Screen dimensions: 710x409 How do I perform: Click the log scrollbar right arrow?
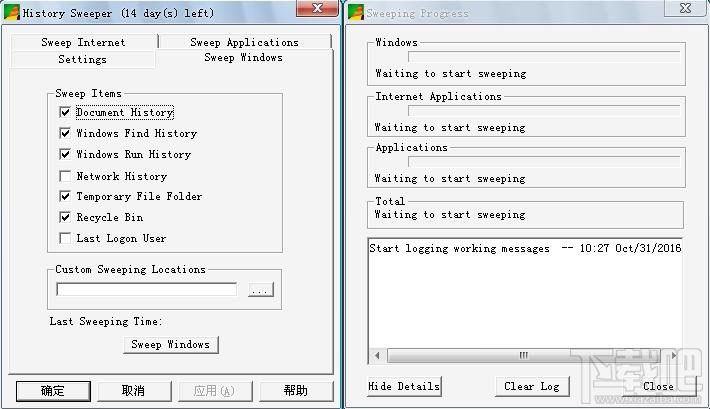pyautogui.click(x=673, y=356)
